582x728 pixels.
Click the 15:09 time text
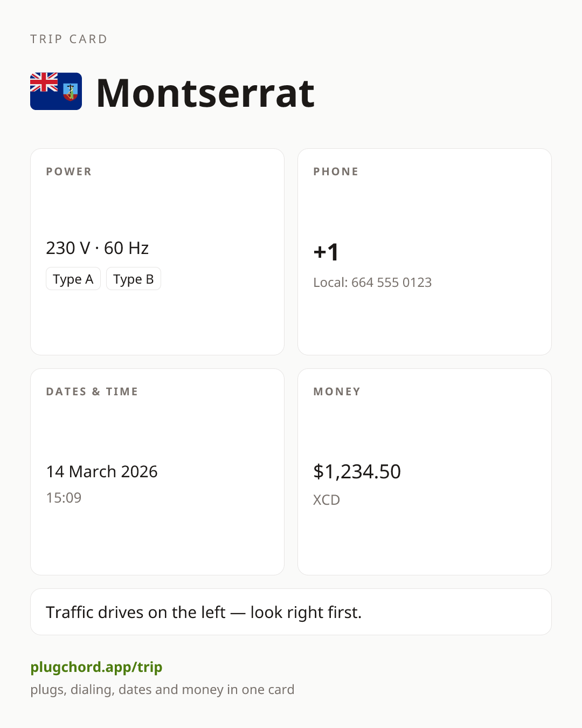[x=64, y=498]
